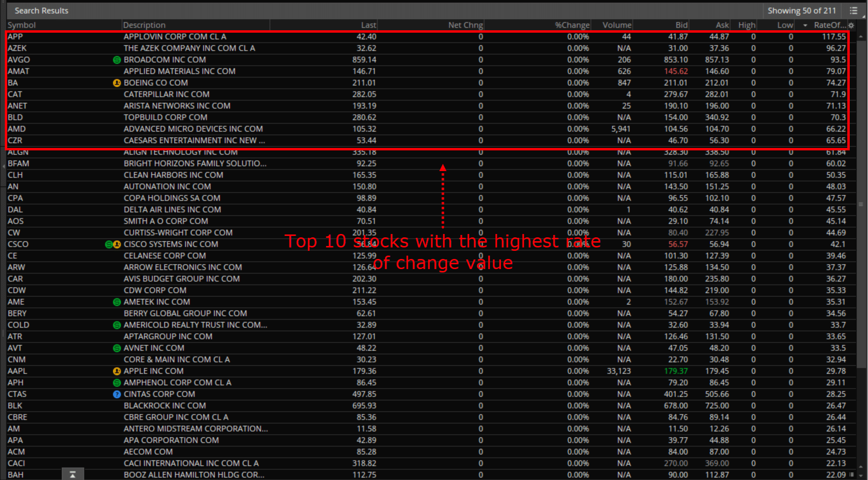
Task: Select the CZR symbol cell
Action: coord(15,140)
